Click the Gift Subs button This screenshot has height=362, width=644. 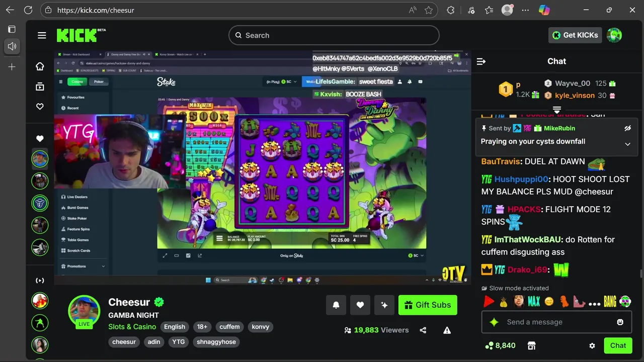[428, 305]
